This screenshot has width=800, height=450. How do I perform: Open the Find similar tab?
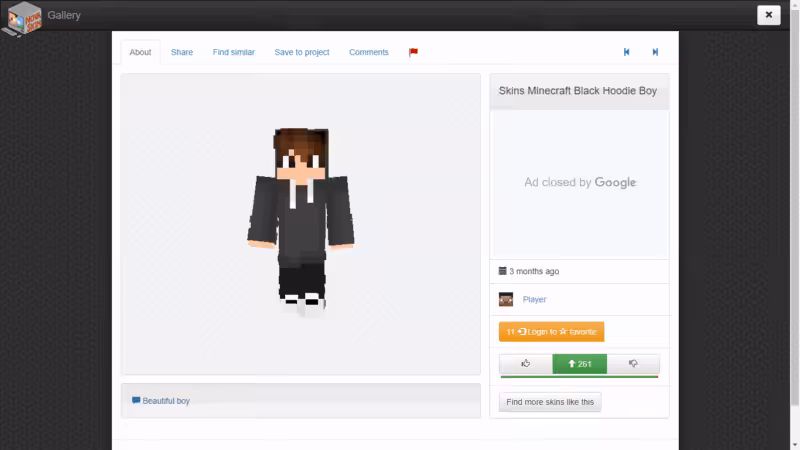click(x=234, y=52)
